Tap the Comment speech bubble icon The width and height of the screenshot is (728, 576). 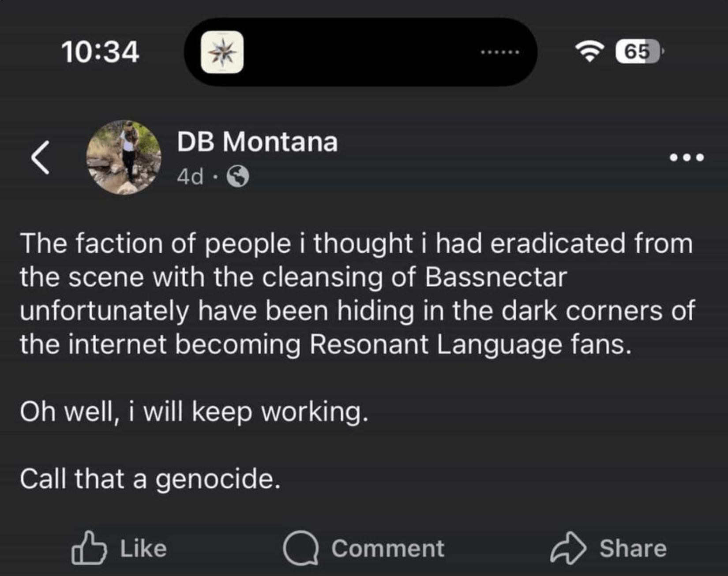pos(300,548)
